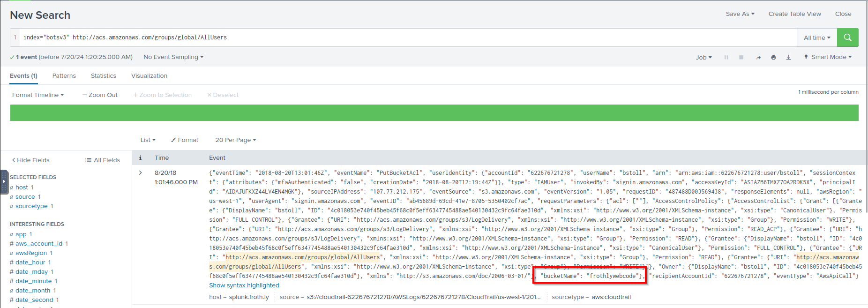
Task: Select the awsRegion interesting field
Action: tap(31, 253)
